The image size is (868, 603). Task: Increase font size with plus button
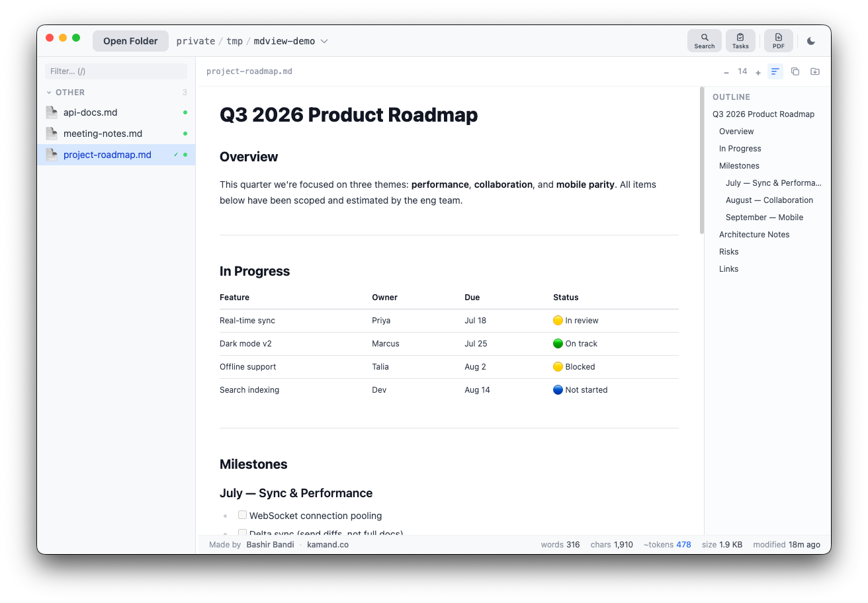click(758, 72)
